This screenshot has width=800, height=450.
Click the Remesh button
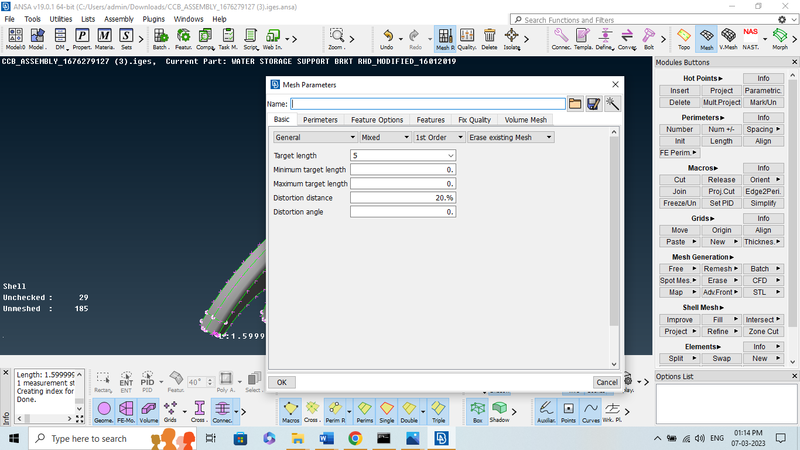[x=721, y=269]
